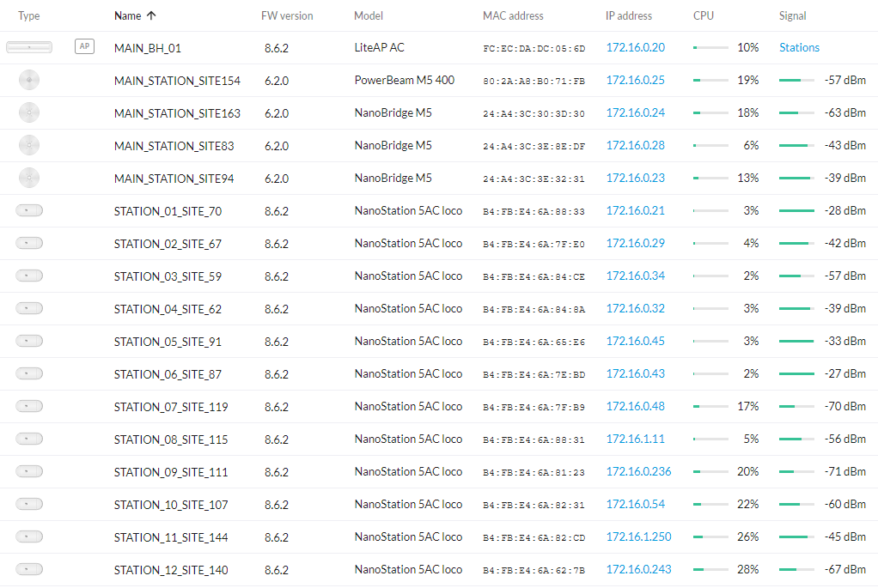Image resolution: width=878 pixels, height=588 pixels.
Task: Click the NanoStation icon for STATION_02_SITE_67
Action: tap(29, 243)
